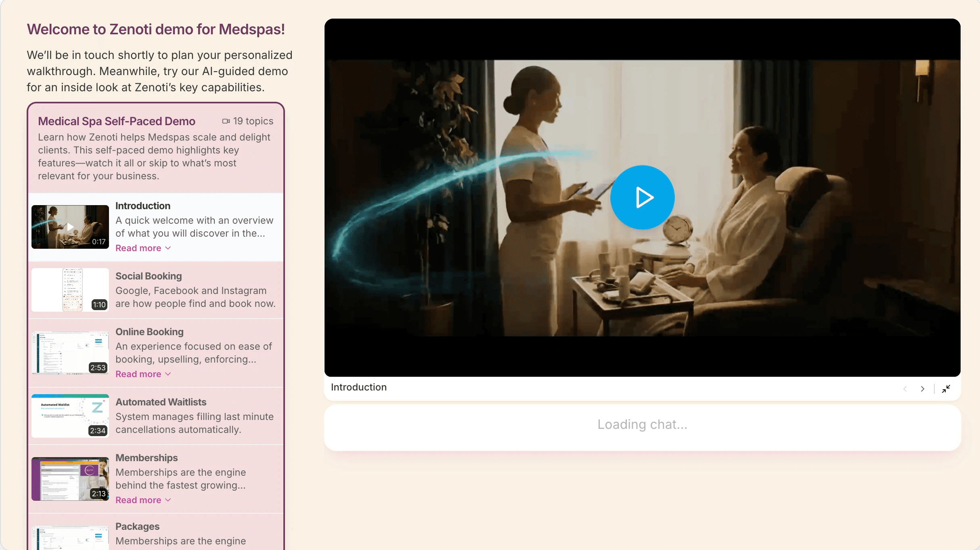
Task: Select the Social Booking topic title
Action: point(149,276)
